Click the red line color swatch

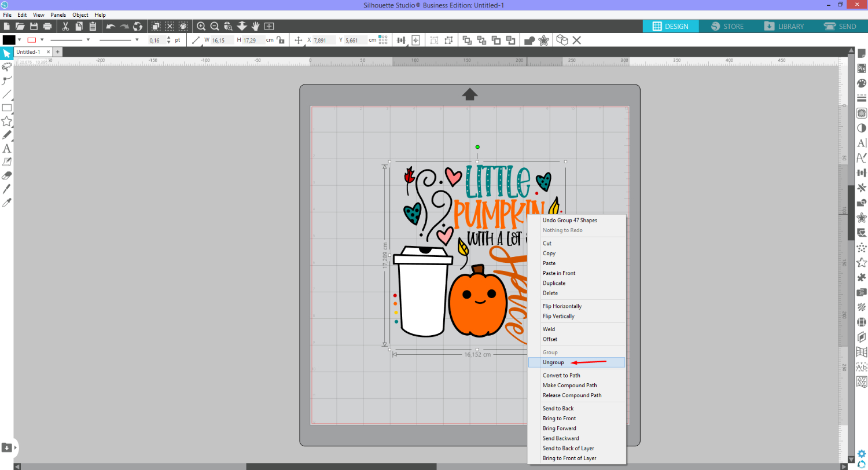32,40
